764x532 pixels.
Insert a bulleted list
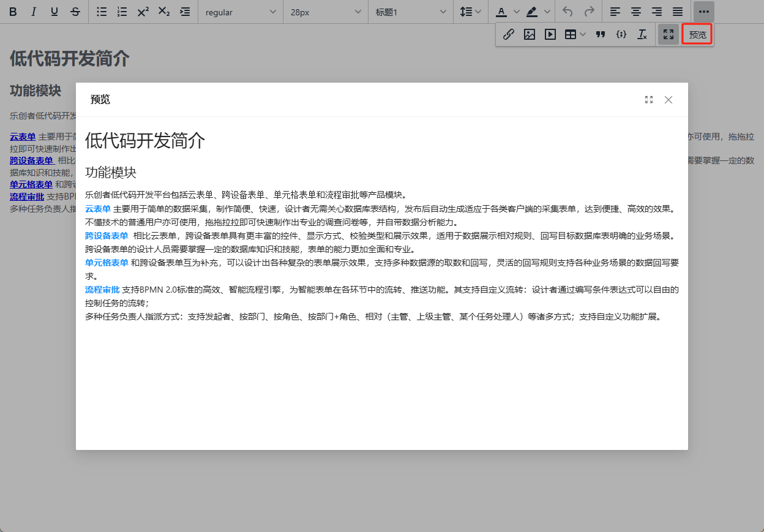click(x=102, y=12)
